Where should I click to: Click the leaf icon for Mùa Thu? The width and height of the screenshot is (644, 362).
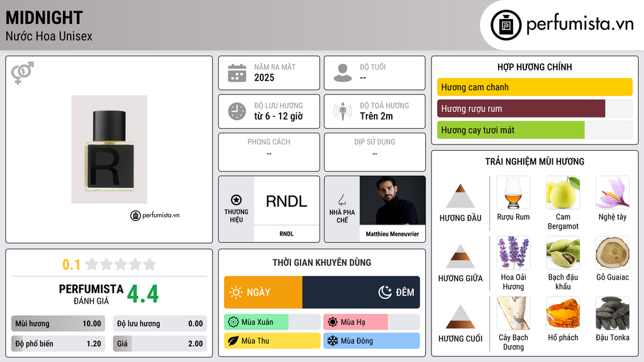[233, 341]
